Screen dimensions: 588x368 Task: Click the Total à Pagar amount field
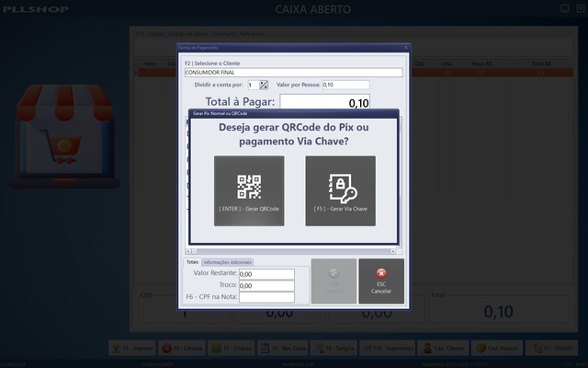click(x=324, y=102)
